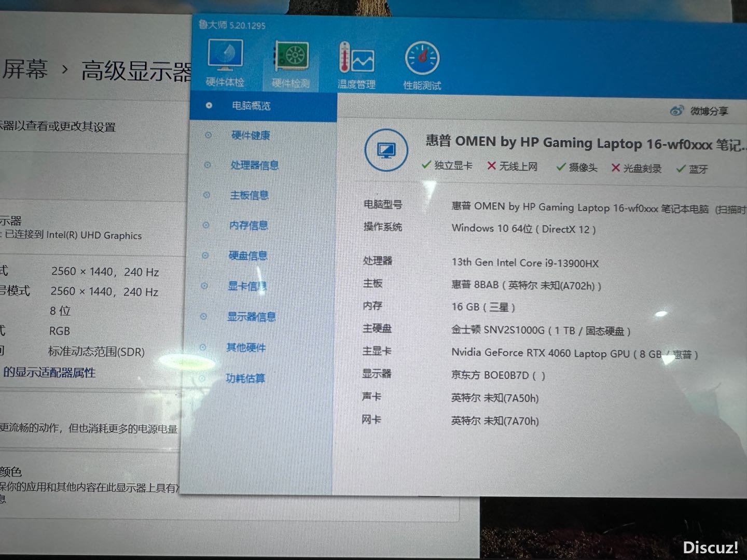Viewport: 747px width, 560px height.
Task: Click network card value 英特尔 未知(7A70h)
Action: pos(495,421)
